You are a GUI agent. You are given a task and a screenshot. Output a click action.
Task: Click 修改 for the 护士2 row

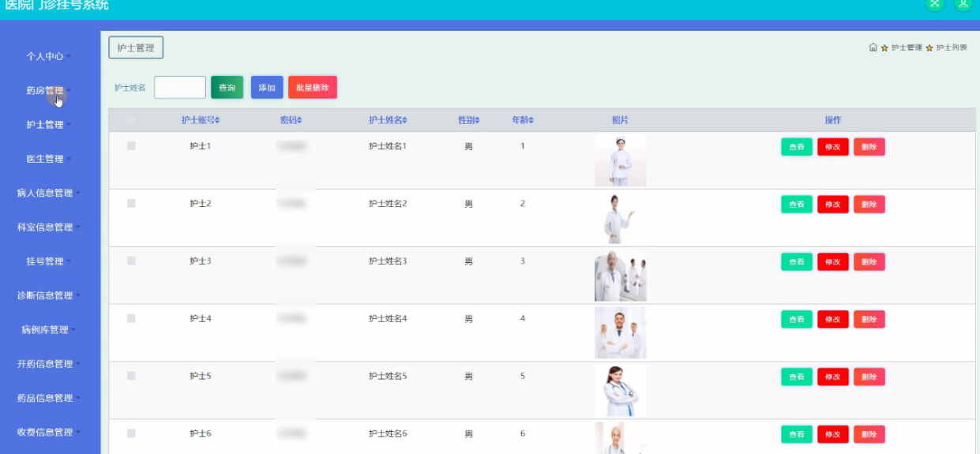click(833, 204)
